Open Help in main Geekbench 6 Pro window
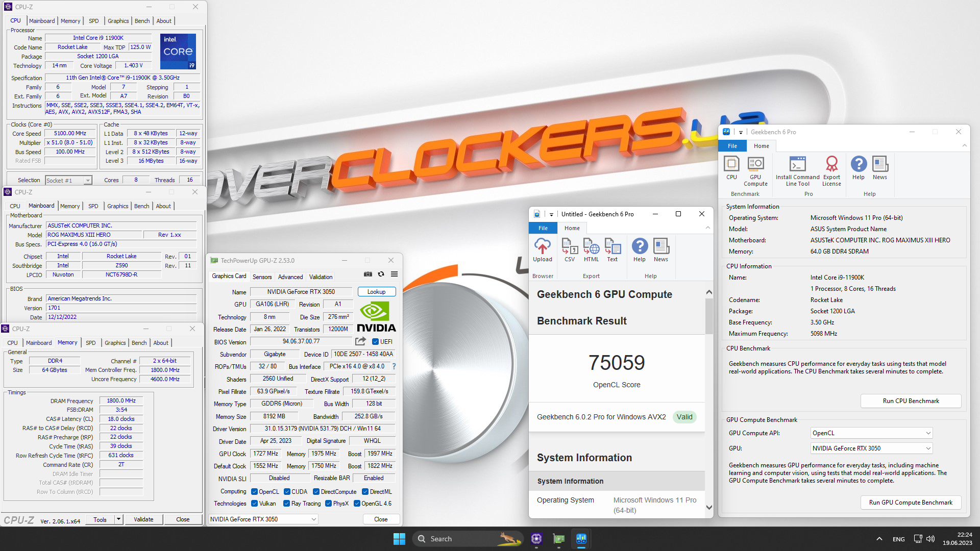 [x=859, y=168]
